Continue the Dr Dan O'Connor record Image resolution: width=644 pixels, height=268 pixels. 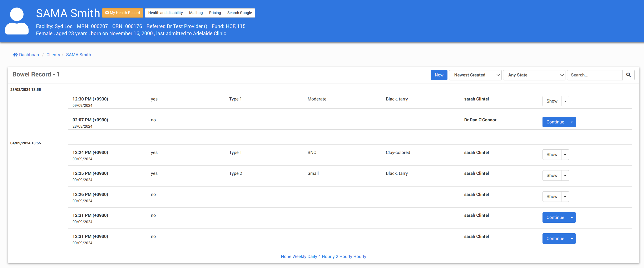[x=555, y=122]
